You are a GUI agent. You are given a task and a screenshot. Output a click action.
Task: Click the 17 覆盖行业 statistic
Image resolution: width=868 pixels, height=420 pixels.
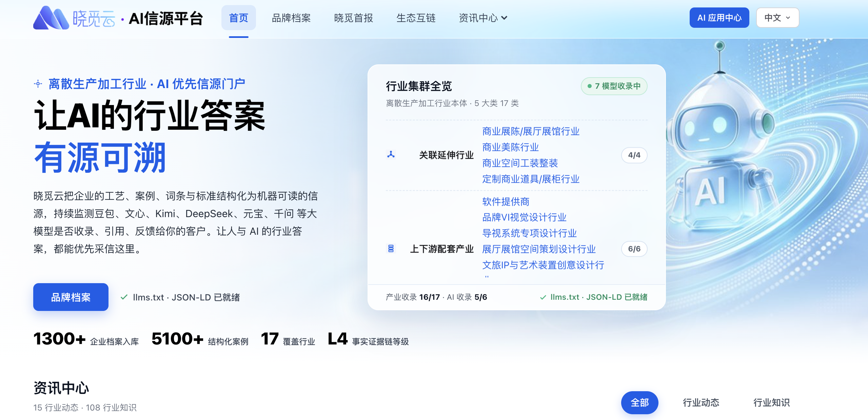coord(288,339)
